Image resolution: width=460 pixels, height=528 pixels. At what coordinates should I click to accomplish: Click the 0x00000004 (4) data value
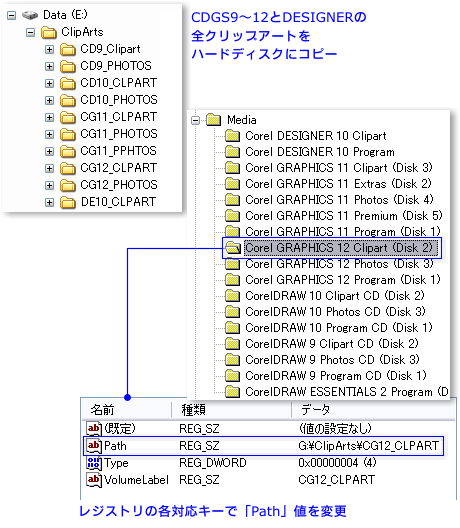click(x=337, y=463)
